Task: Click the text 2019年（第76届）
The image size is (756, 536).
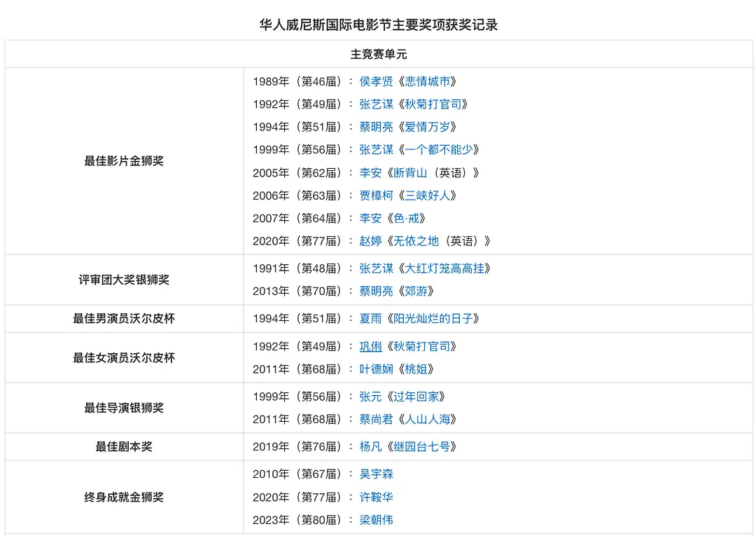Action: pyautogui.click(x=298, y=447)
